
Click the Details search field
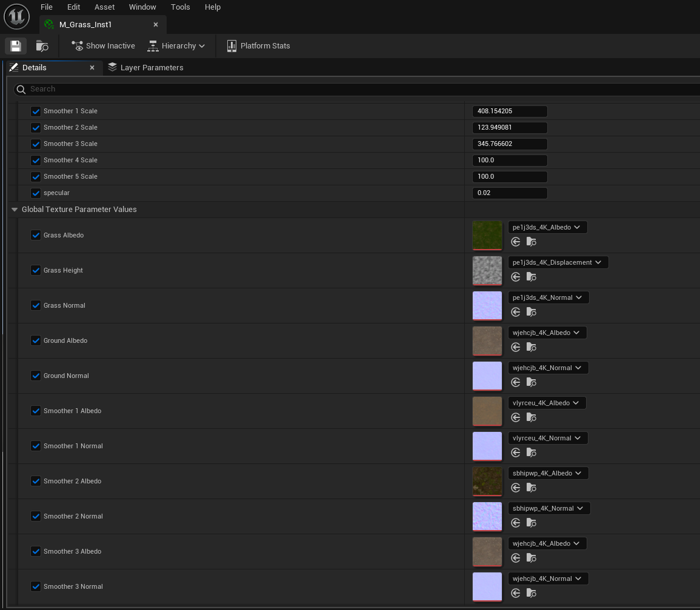[x=357, y=89]
